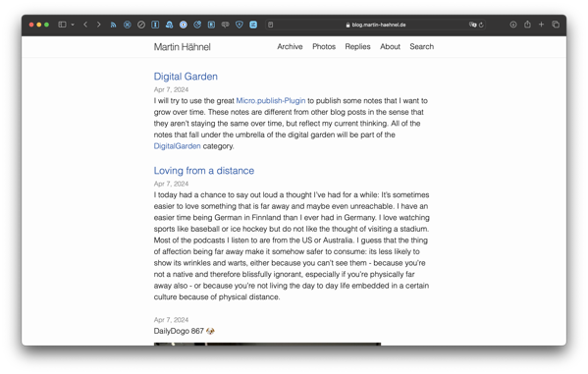
Task: Go forward with the right chevron
Action: (98, 25)
